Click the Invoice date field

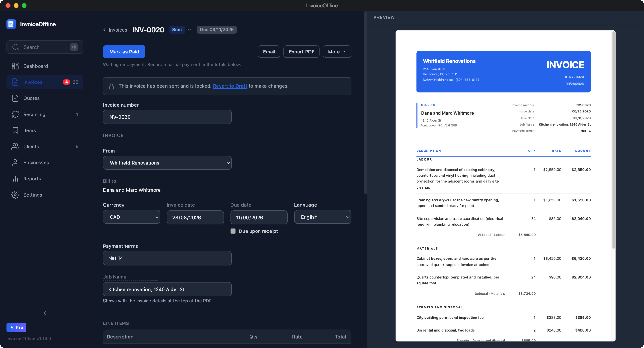coord(195,218)
